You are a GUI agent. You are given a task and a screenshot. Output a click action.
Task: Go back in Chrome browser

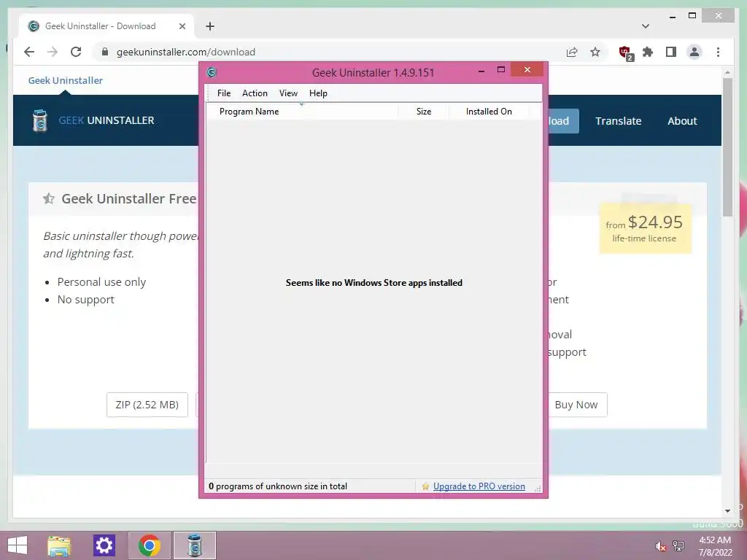(x=29, y=52)
